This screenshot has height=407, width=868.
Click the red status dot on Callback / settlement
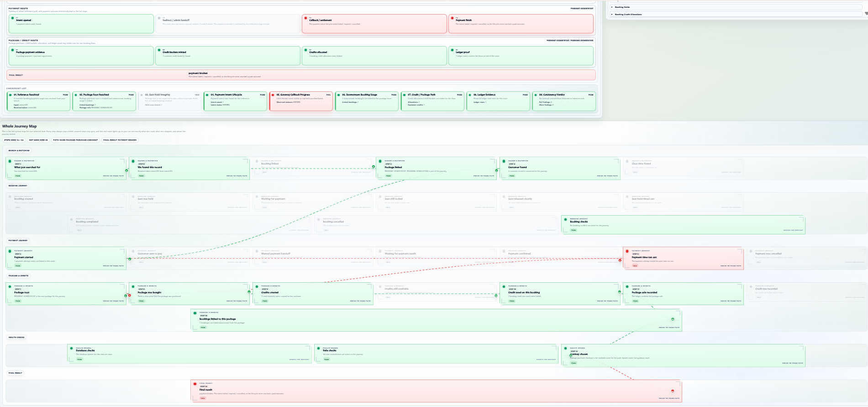click(x=305, y=18)
